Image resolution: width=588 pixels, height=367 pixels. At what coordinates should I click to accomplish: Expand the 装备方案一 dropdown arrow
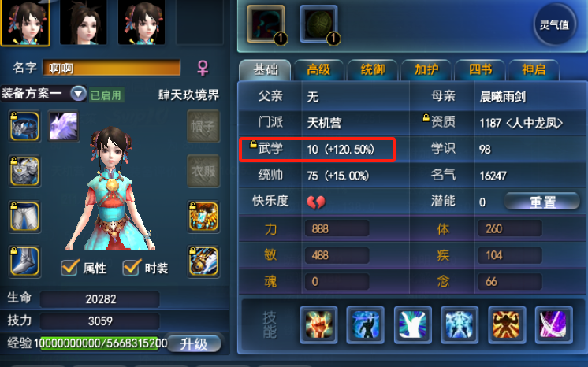78,94
